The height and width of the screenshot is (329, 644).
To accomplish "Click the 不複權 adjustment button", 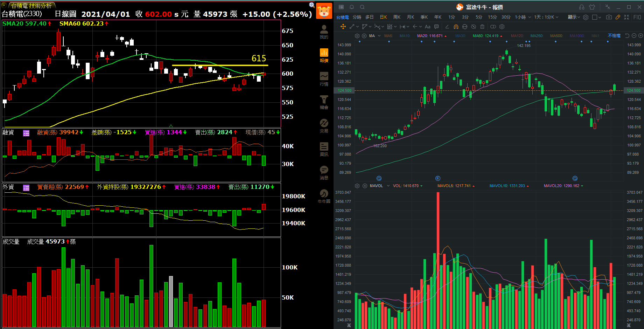I will click(614, 36).
